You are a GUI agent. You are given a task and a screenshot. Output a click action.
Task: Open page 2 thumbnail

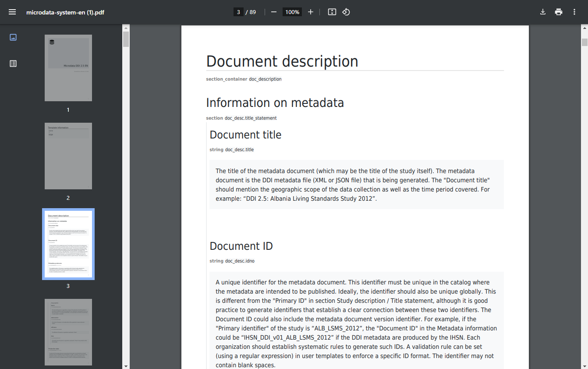[68, 156]
